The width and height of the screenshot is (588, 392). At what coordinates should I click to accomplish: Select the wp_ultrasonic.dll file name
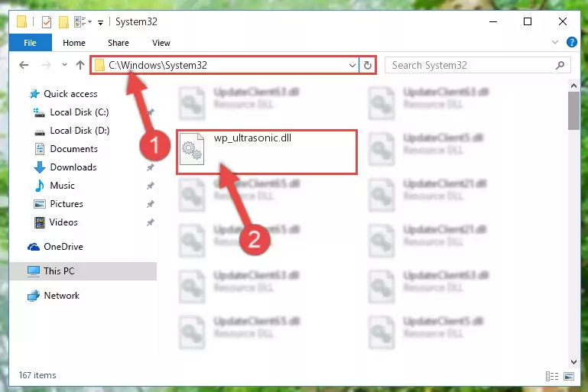point(252,138)
